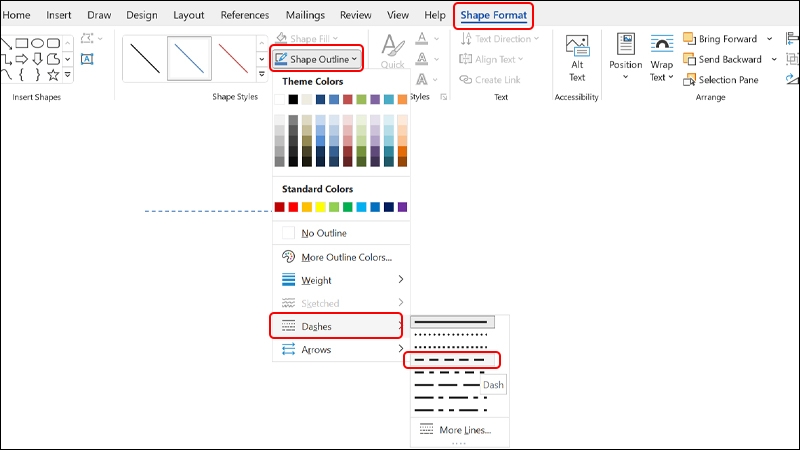Viewport: 800px width, 450px height.
Task: Choose the black line shape style
Action: pyautogui.click(x=145, y=58)
